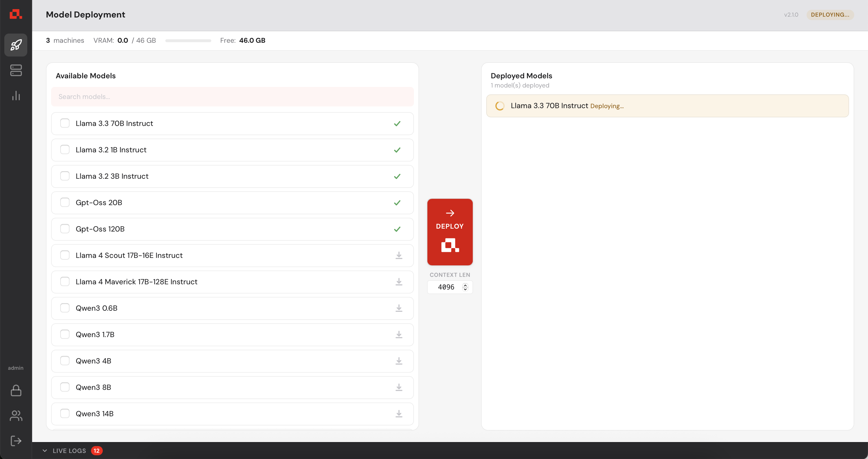This screenshot has width=868, height=459.
Task: Open the rocket deployment page icon
Action: click(16, 45)
